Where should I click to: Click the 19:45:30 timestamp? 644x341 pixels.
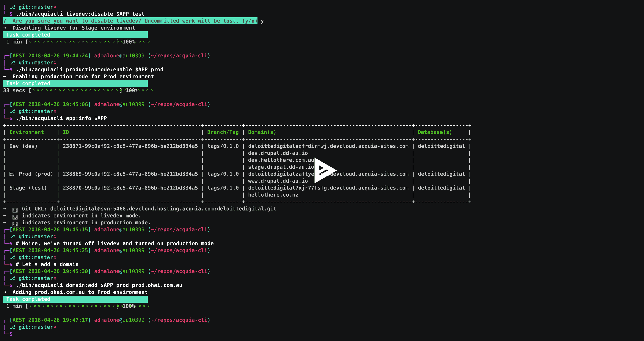[x=50, y=271]
